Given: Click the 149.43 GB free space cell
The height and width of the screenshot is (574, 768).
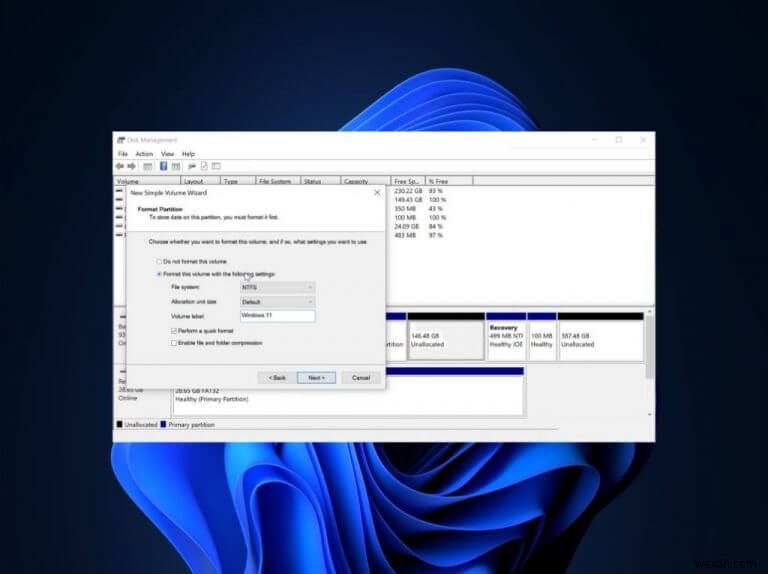Looking at the screenshot, I should pyautogui.click(x=408, y=200).
